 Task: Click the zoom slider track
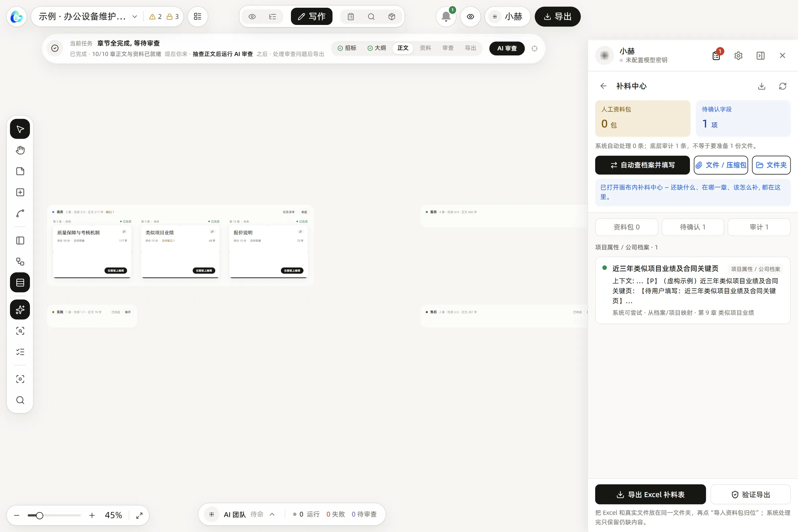[x=54, y=515]
